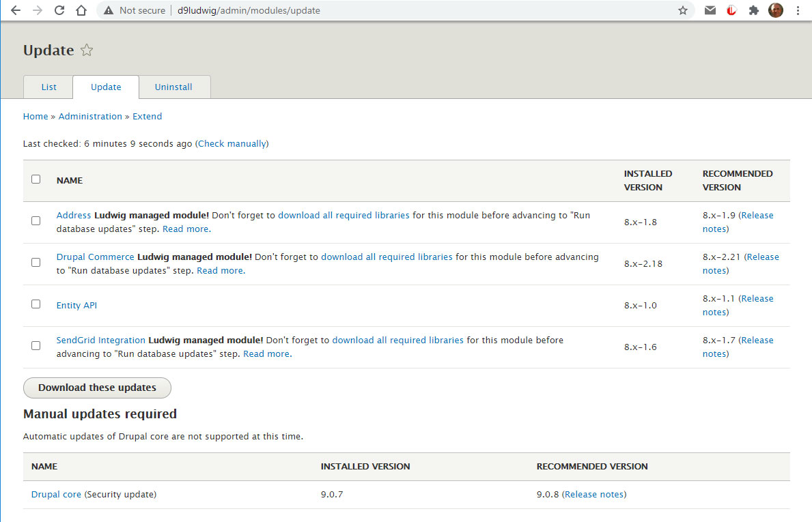Go back with browser back arrow
Screen dimensions: 812x522
click(x=16, y=10)
